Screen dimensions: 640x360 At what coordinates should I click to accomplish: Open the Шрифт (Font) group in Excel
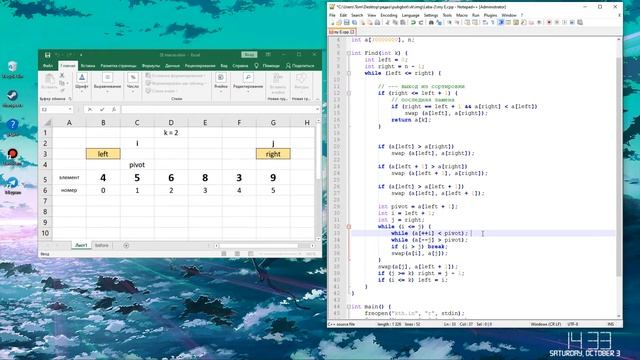(82, 83)
